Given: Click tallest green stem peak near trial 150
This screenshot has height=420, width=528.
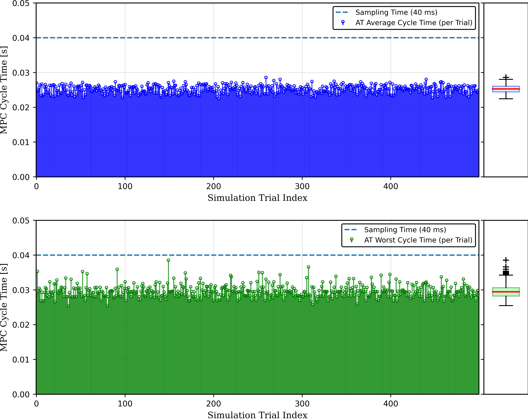Looking at the screenshot, I should [x=168, y=260].
